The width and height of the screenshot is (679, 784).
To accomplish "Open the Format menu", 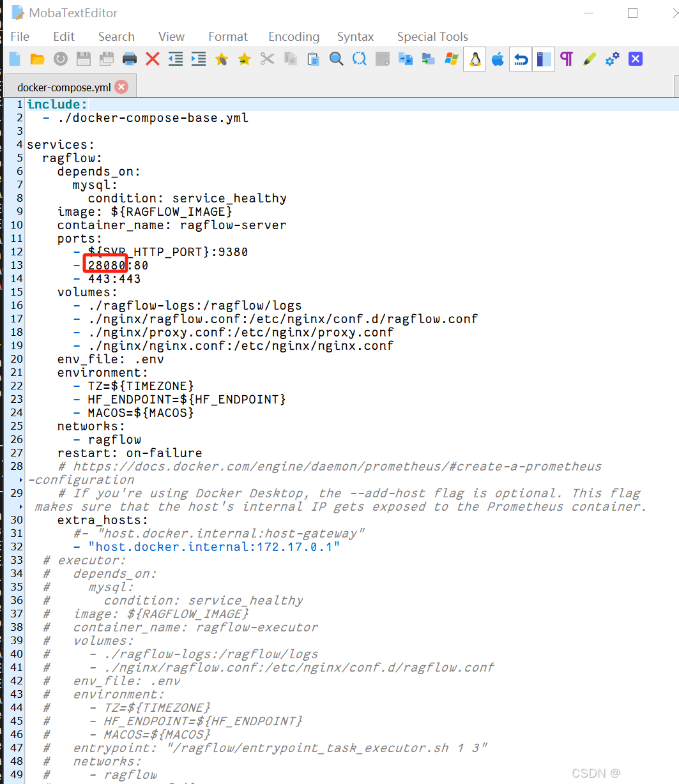I will [228, 36].
